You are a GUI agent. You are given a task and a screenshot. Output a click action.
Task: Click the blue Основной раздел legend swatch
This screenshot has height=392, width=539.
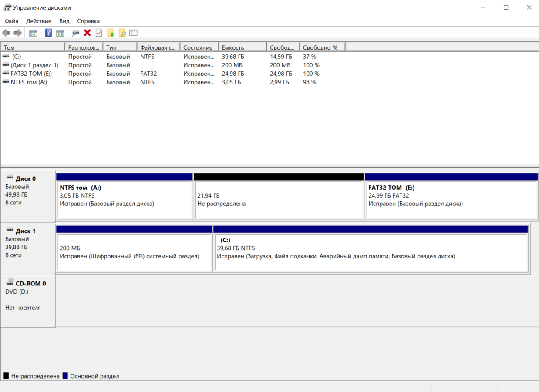(65, 376)
